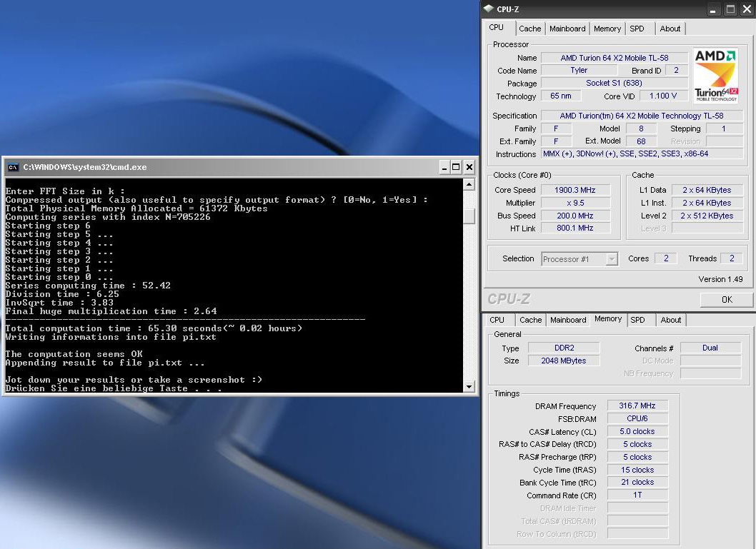
Task: Open the Mainboard tab in top CPU-Z window
Action: [x=567, y=29]
